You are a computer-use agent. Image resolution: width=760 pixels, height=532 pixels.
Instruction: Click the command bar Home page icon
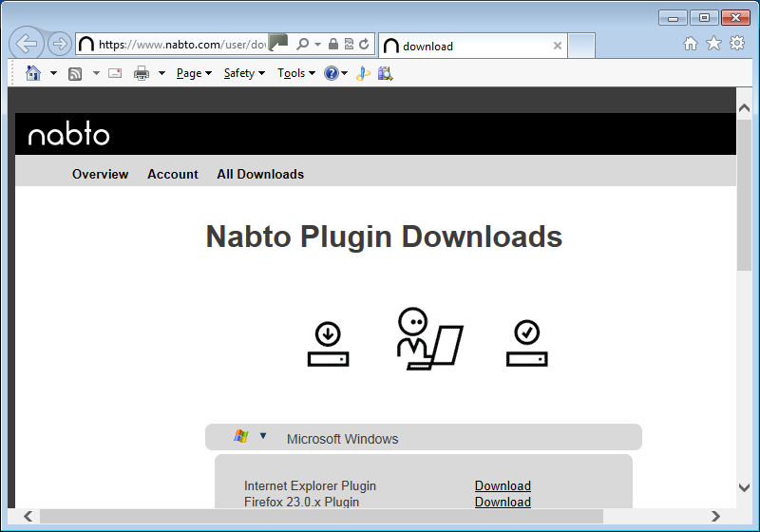tap(33, 73)
